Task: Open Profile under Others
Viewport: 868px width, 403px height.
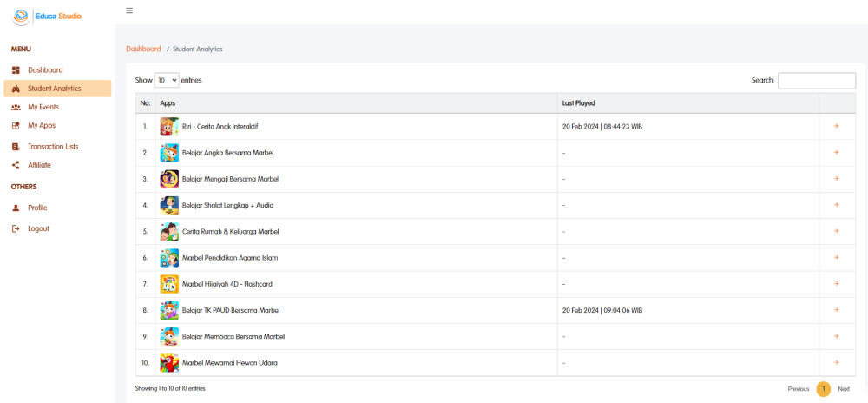Action: pyautogui.click(x=37, y=208)
